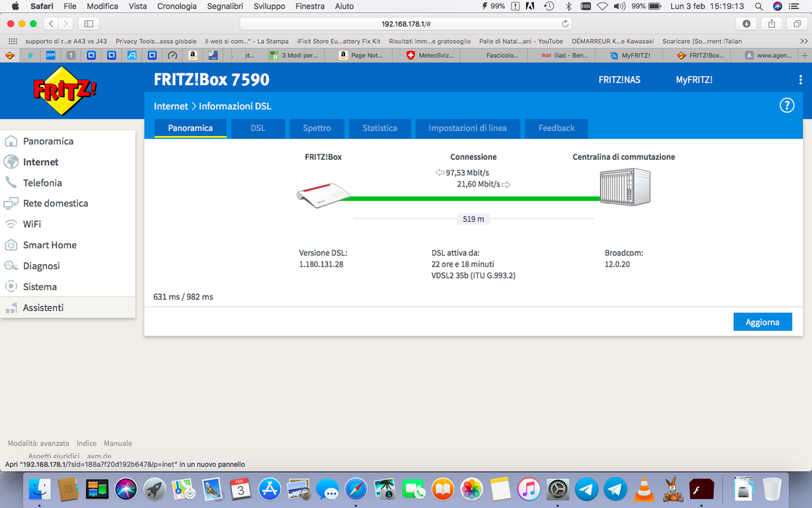This screenshot has height=508, width=812.
Task: Expand favorites bar overflow chevrons
Action: 803,41
